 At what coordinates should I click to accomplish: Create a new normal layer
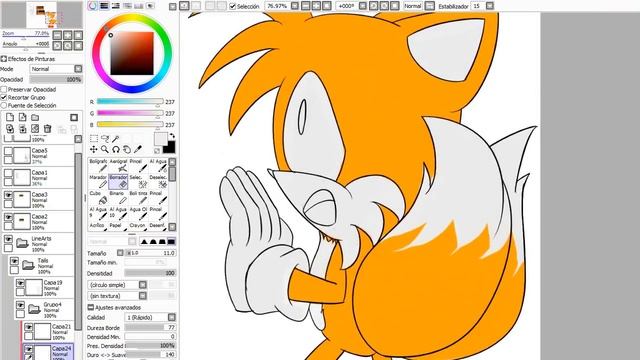click(x=10, y=118)
